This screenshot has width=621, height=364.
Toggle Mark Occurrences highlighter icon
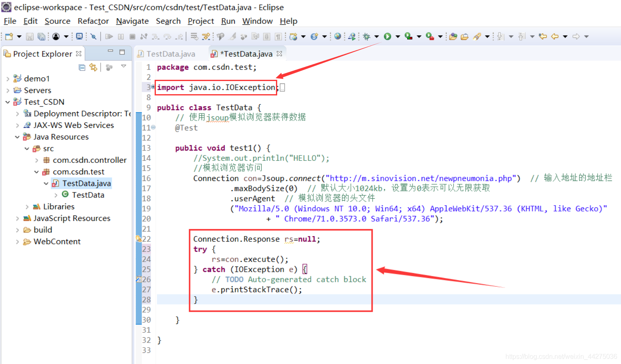coord(232,37)
